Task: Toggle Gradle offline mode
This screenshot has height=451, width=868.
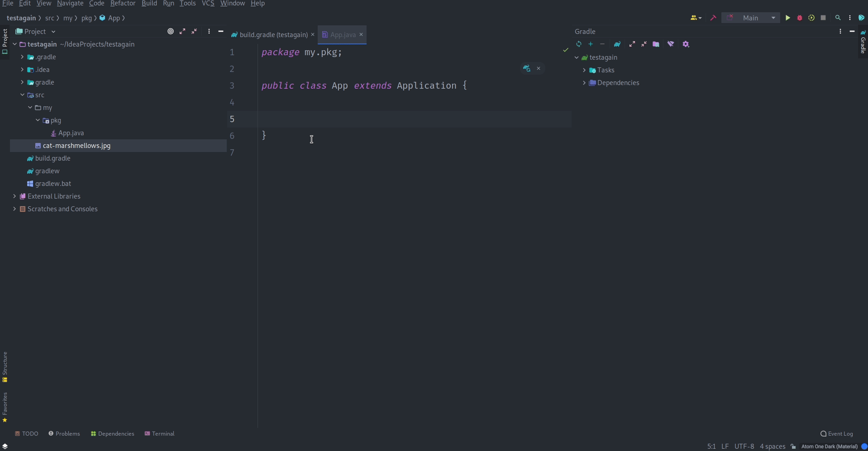Action: tap(671, 44)
